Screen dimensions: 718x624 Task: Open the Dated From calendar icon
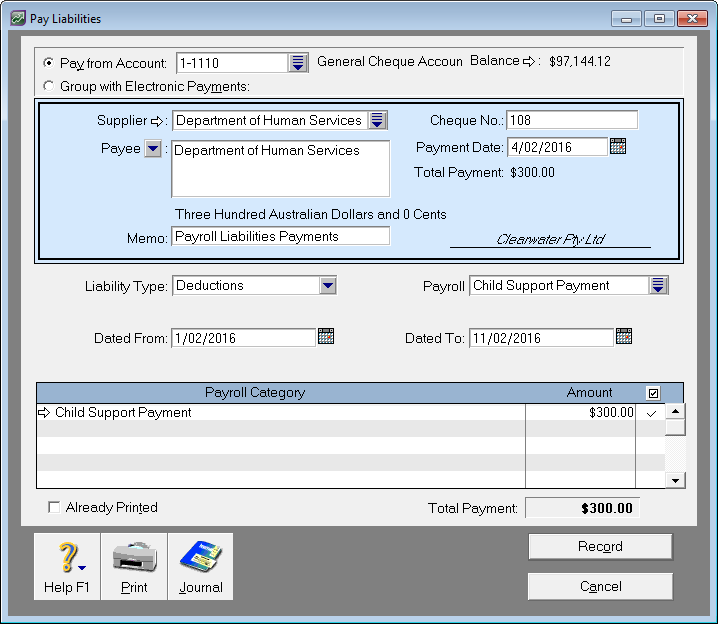tap(326, 337)
